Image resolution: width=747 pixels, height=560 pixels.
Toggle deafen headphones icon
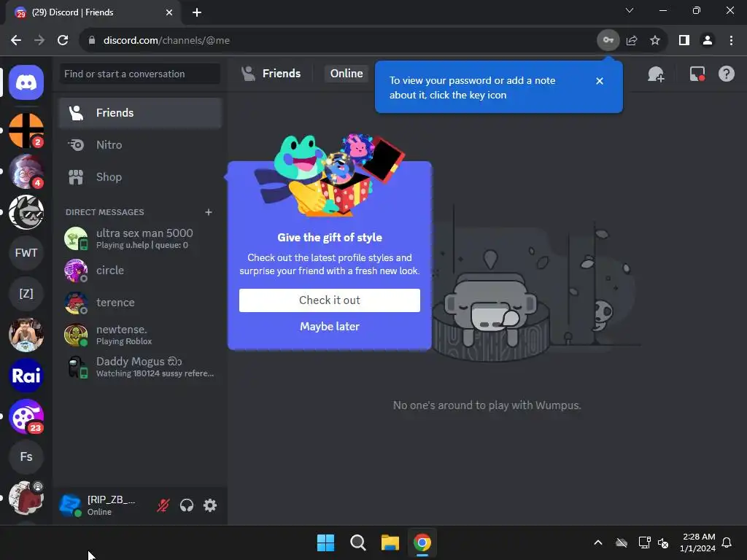coord(187,505)
